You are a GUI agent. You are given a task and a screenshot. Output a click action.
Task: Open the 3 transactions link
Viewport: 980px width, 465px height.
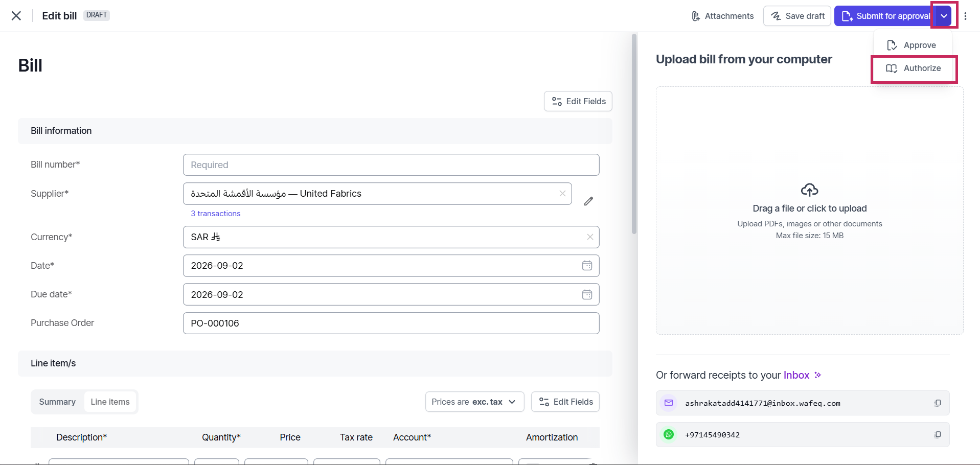tap(215, 214)
